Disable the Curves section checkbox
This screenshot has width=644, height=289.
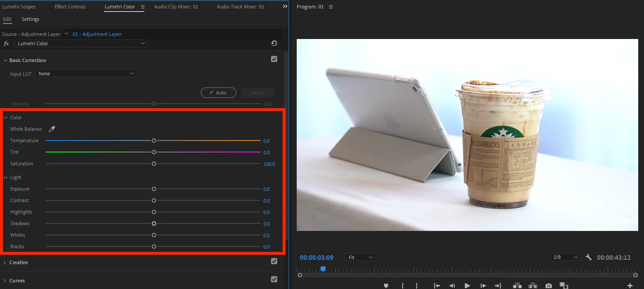pyautogui.click(x=274, y=279)
